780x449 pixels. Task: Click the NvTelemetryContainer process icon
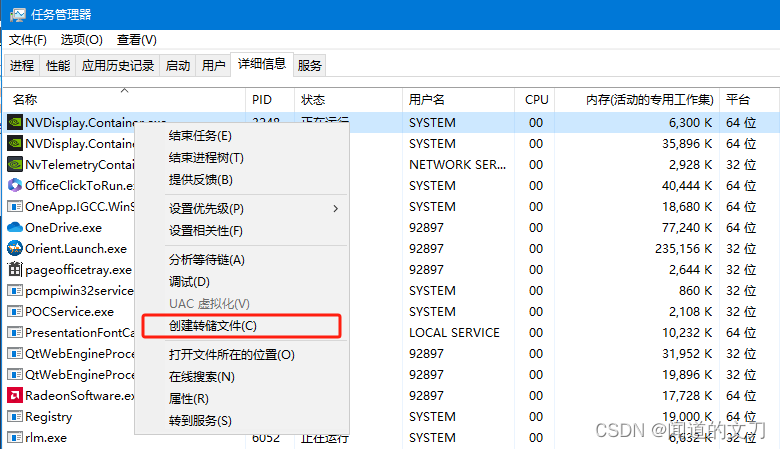(15, 164)
